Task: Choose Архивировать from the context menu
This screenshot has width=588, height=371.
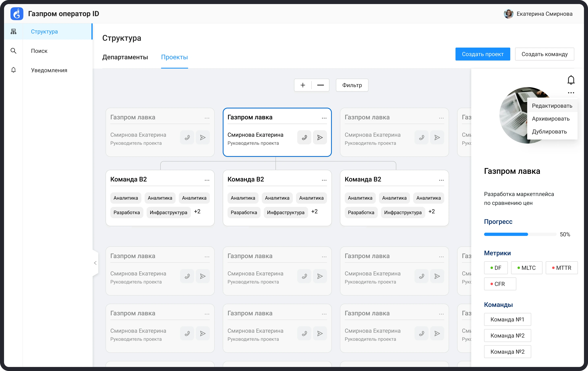Action: click(552, 119)
